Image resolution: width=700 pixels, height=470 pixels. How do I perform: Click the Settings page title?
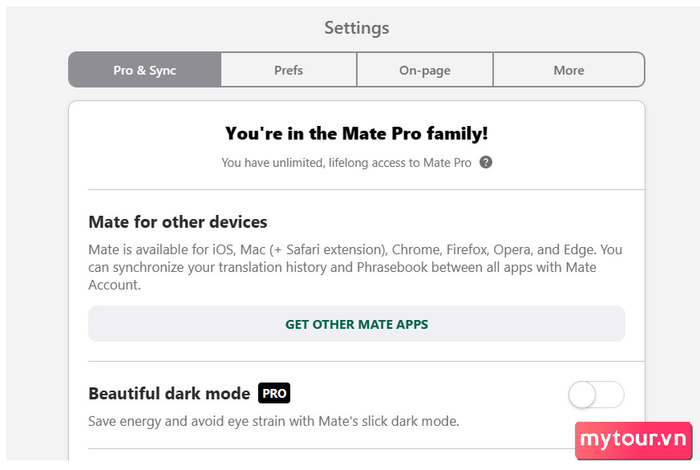pos(357,28)
